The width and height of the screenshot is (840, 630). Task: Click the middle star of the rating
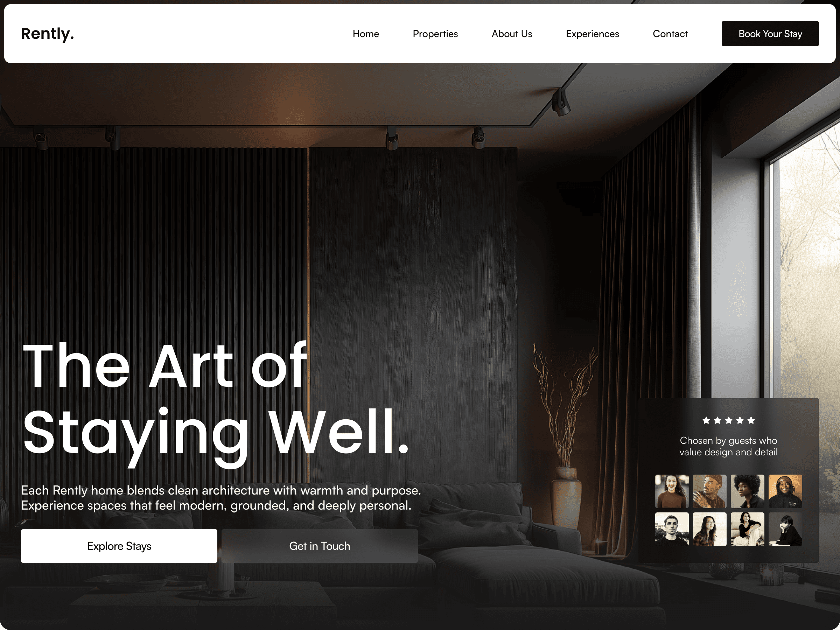tap(728, 420)
